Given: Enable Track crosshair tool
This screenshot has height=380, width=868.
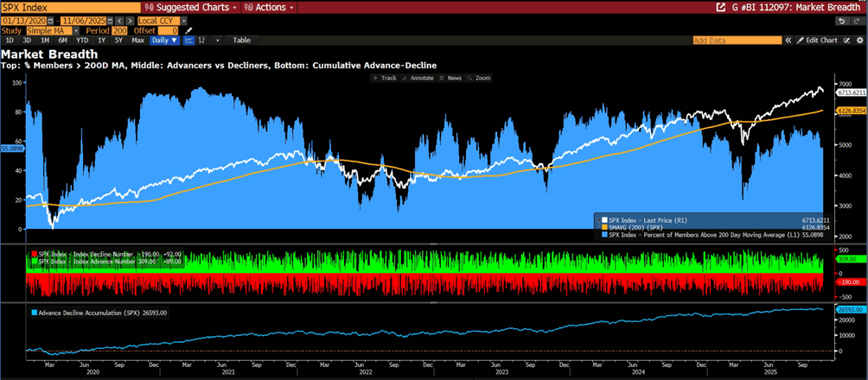Looking at the screenshot, I should pyautogui.click(x=385, y=78).
